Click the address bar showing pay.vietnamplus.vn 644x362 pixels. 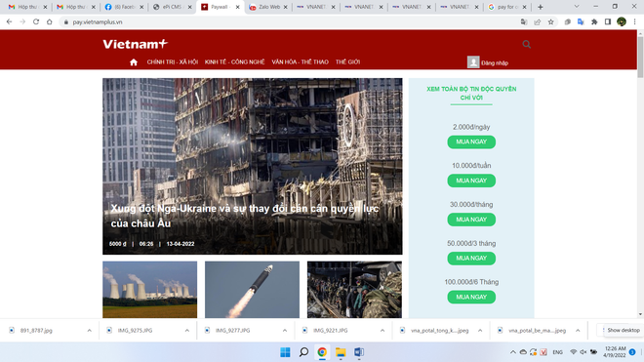tap(288, 22)
